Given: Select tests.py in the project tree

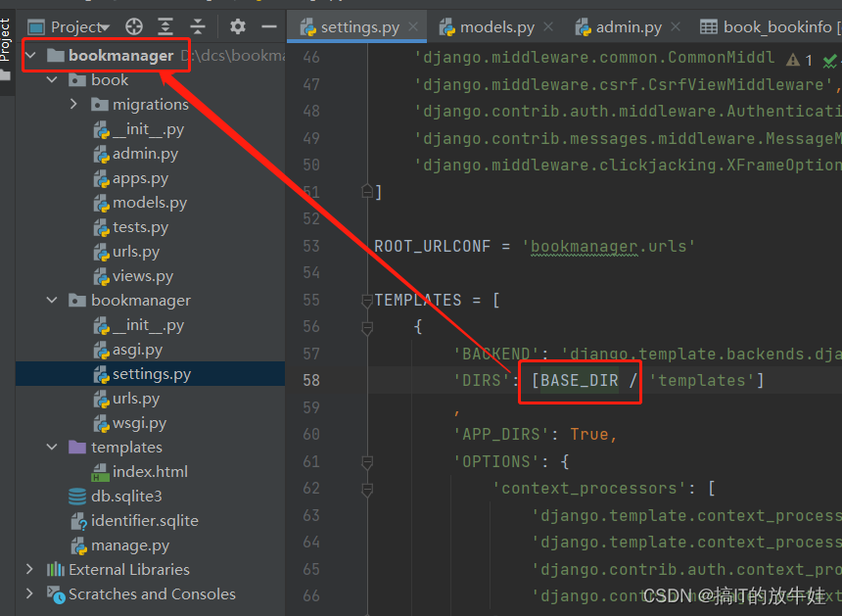Looking at the screenshot, I should pos(140,227).
